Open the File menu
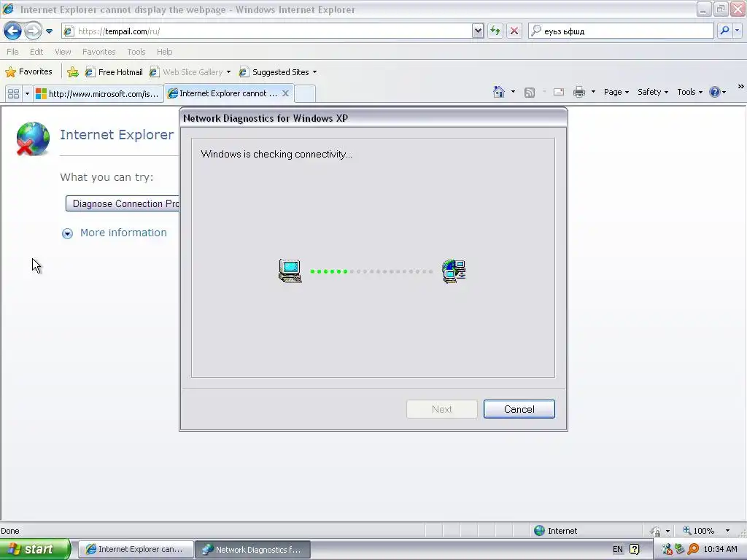 (13, 52)
